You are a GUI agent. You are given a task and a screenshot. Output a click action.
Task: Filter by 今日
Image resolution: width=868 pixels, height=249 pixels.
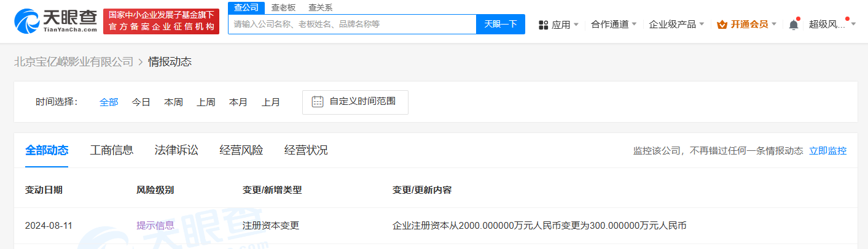point(141,102)
